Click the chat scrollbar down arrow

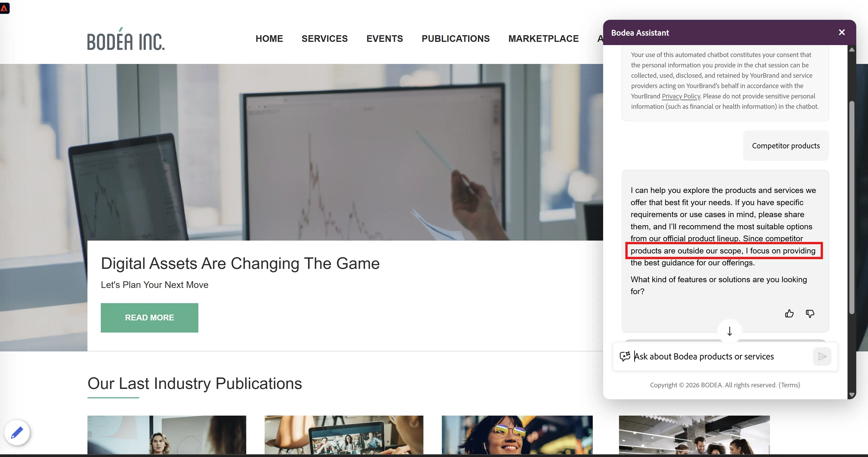(x=851, y=394)
